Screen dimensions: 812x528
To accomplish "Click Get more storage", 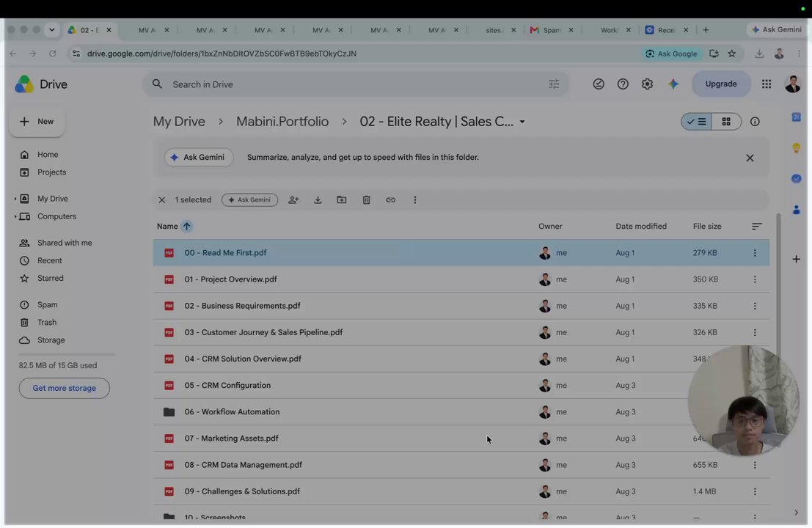I will (x=65, y=388).
